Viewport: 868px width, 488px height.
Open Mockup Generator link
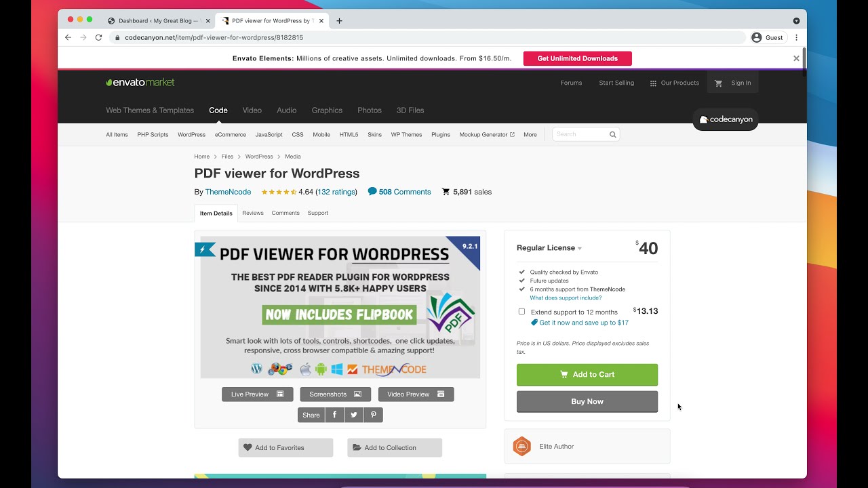click(x=487, y=134)
